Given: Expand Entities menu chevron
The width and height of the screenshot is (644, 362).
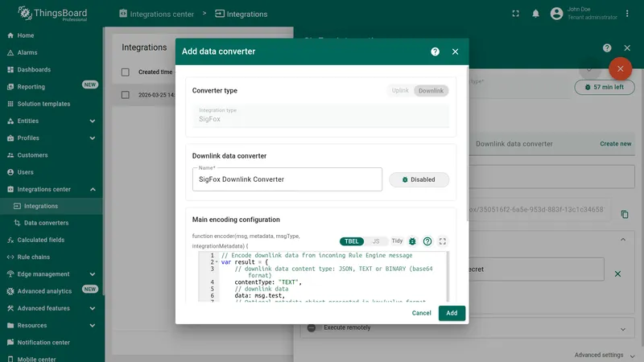Looking at the screenshot, I should tap(93, 121).
